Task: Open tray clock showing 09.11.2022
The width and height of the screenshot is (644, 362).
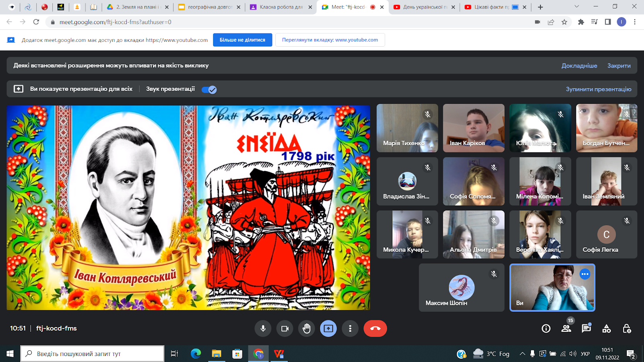Action: coord(607,354)
